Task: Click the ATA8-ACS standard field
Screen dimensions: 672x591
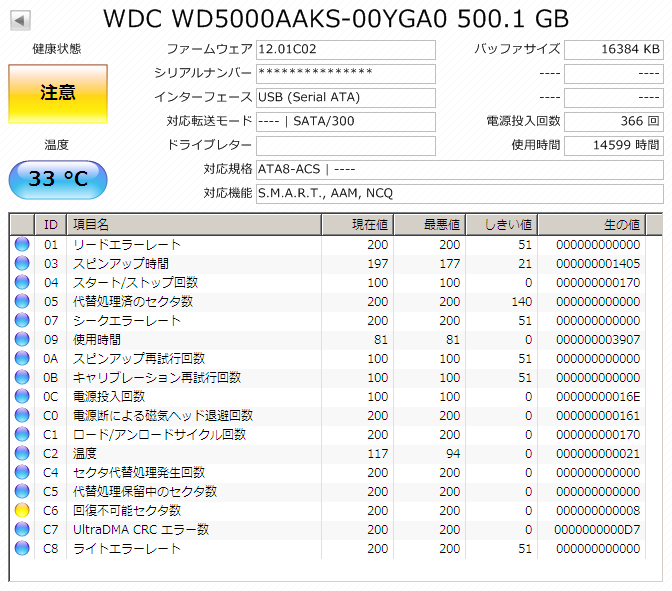Action: pyautogui.click(x=460, y=170)
